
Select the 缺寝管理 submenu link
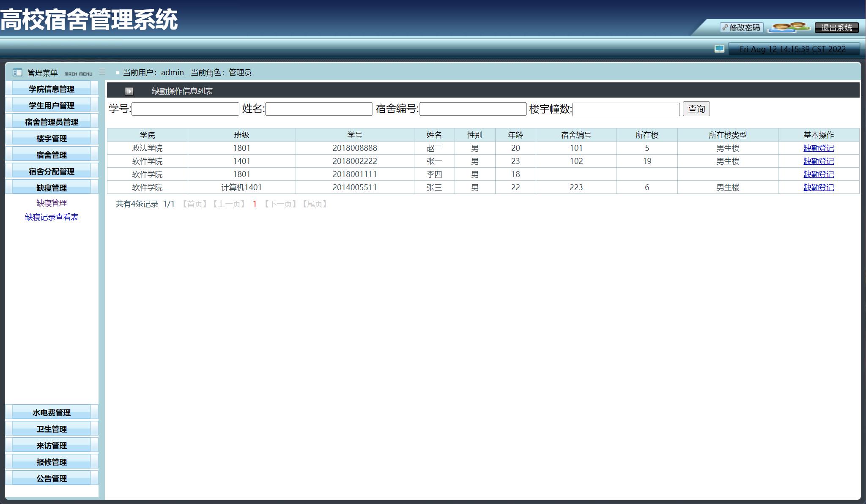click(x=52, y=203)
